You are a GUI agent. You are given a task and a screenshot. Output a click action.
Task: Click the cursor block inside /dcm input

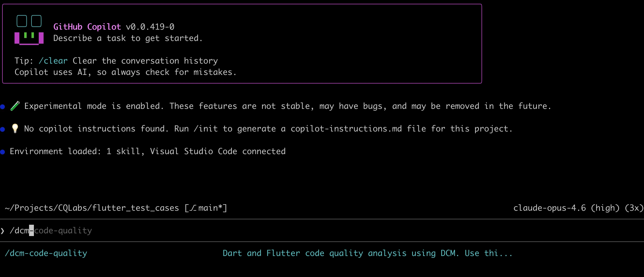31,231
